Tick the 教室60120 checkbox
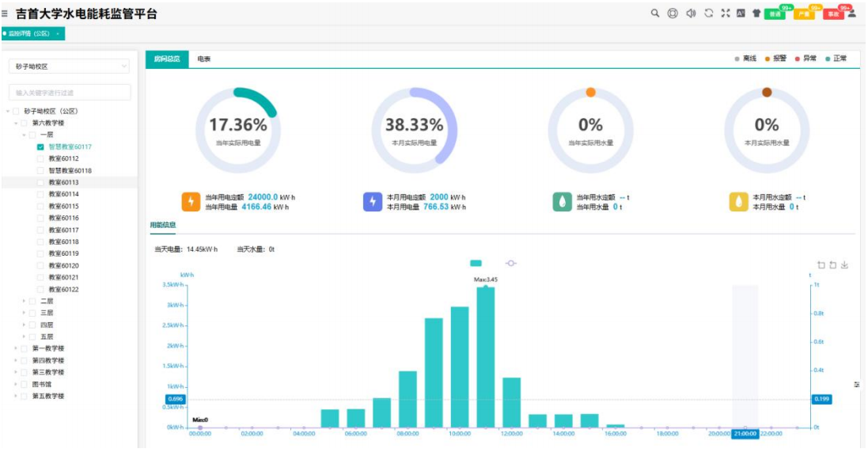 [40, 265]
